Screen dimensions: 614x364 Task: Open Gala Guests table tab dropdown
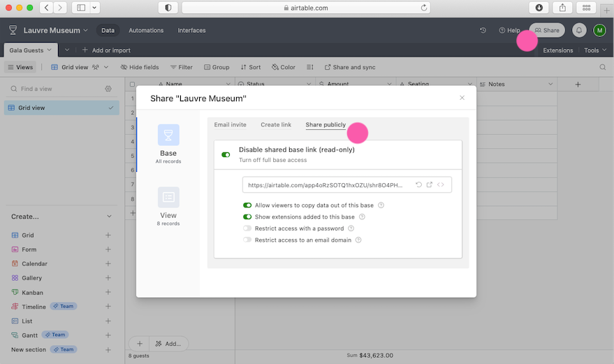click(x=50, y=50)
